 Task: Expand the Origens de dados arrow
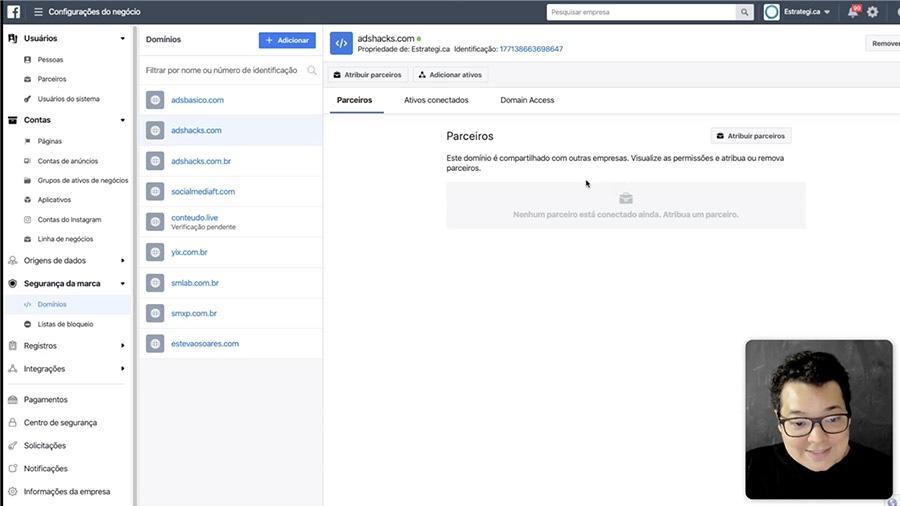[x=122, y=260]
